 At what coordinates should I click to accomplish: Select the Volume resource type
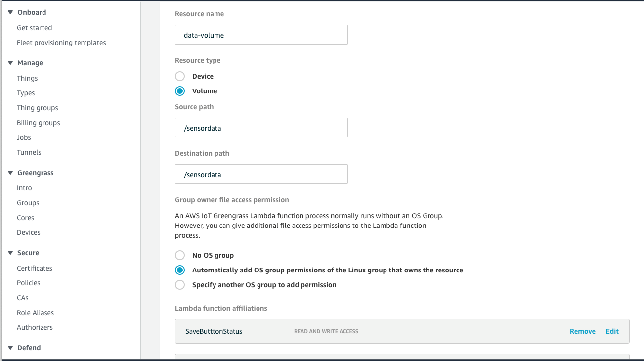click(x=180, y=91)
